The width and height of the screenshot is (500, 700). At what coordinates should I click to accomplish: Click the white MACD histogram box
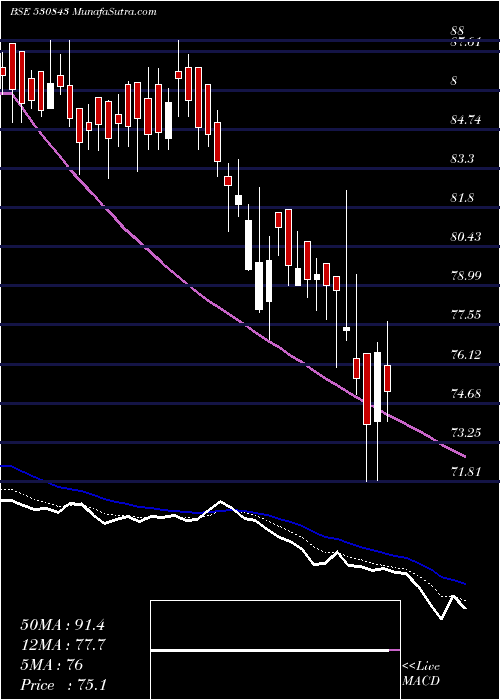tap(275, 650)
